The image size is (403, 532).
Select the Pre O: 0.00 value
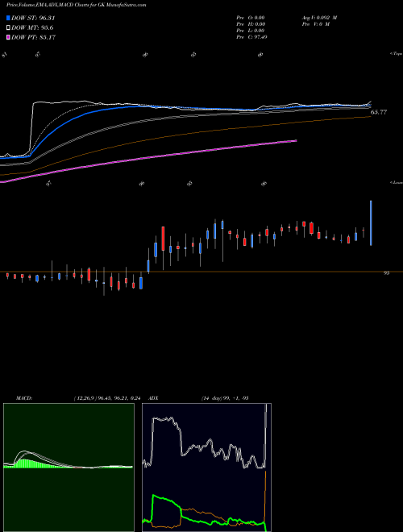(x=251, y=18)
